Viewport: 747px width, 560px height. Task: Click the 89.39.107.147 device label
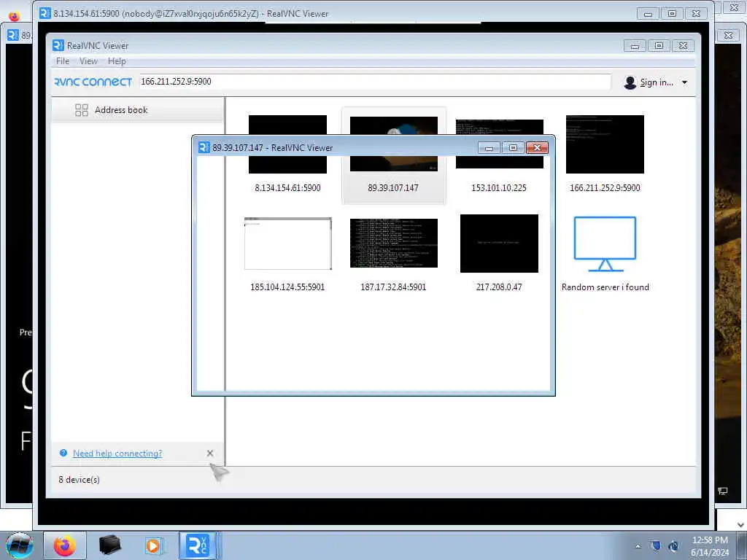pos(393,187)
